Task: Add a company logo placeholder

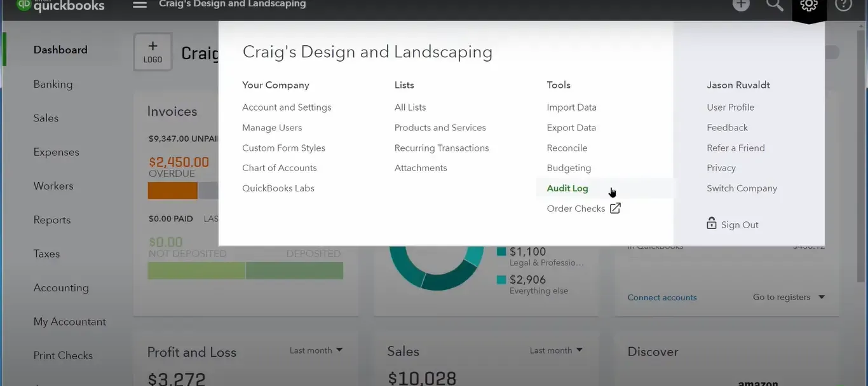Action: [153, 52]
